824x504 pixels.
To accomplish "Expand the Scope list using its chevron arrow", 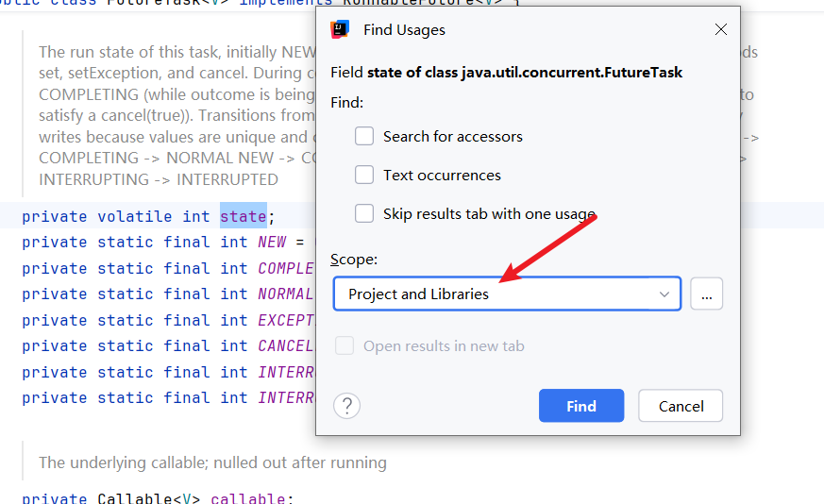I will 664,294.
